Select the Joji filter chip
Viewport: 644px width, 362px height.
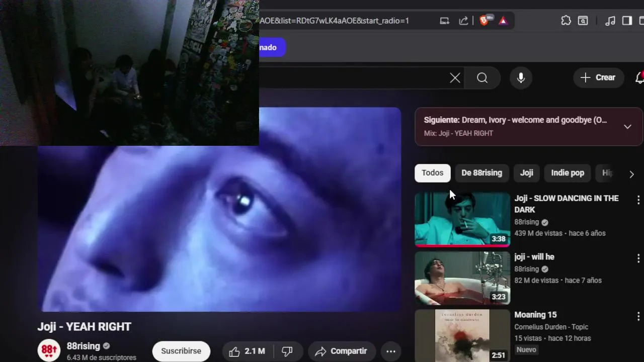(526, 173)
